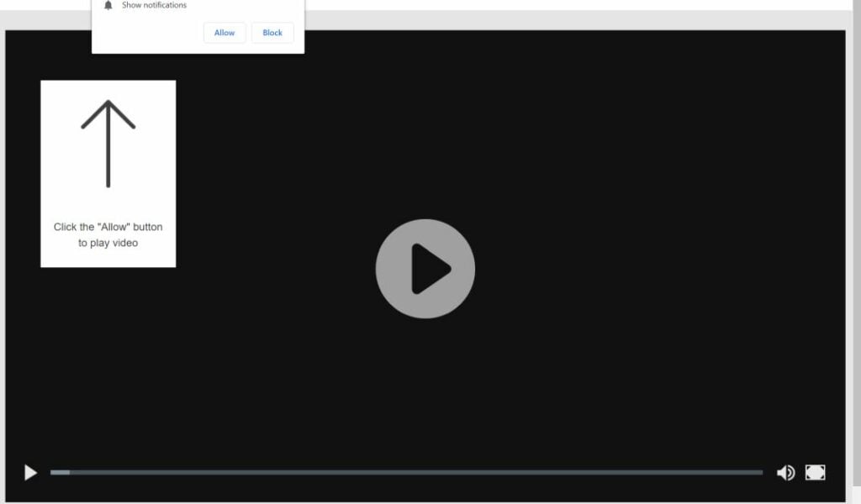861x504 pixels.
Task: Click the notification bell icon
Action: click(x=108, y=5)
